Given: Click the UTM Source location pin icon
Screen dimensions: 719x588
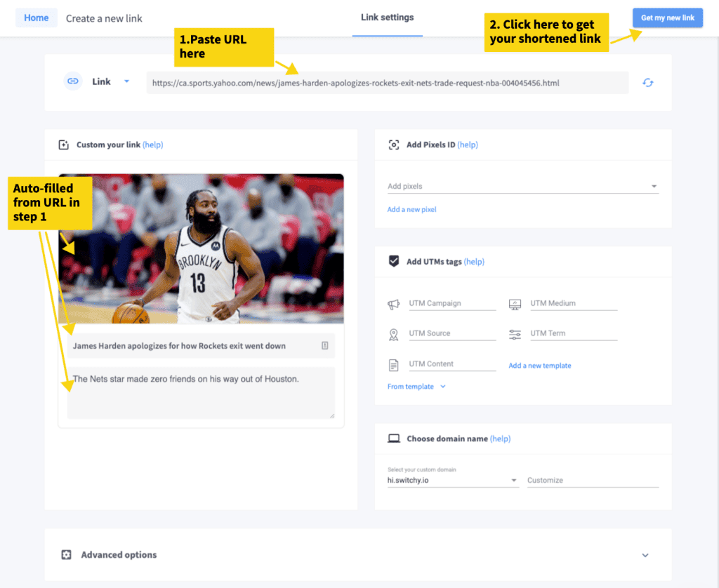Looking at the screenshot, I should tap(393, 335).
